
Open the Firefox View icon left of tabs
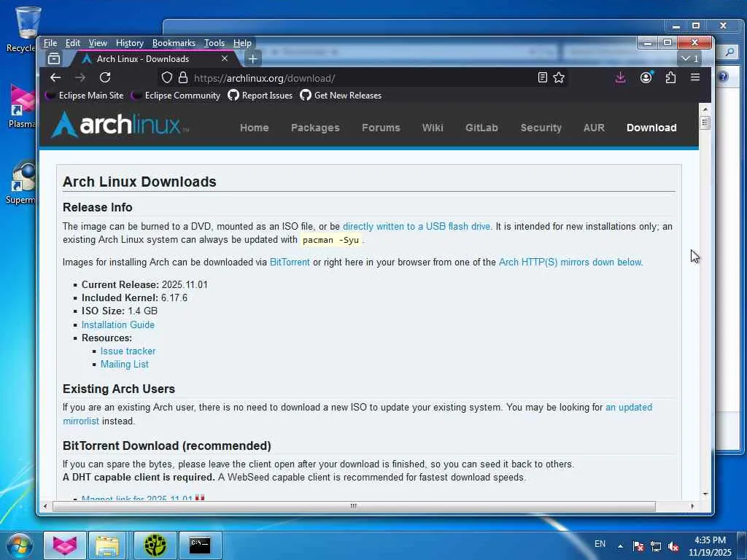point(54,58)
